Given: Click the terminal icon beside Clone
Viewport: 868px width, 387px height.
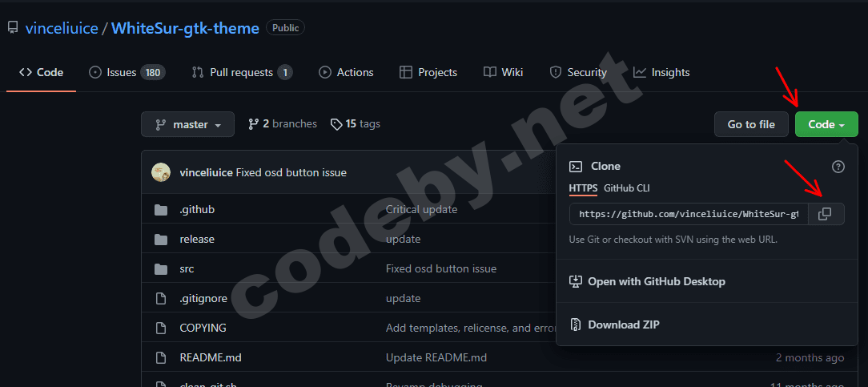Looking at the screenshot, I should (x=576, y=166).
